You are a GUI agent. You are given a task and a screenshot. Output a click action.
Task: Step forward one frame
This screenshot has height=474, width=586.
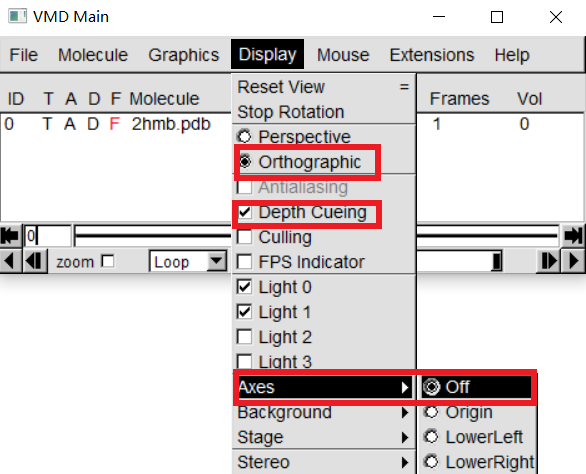click(548, 261)
